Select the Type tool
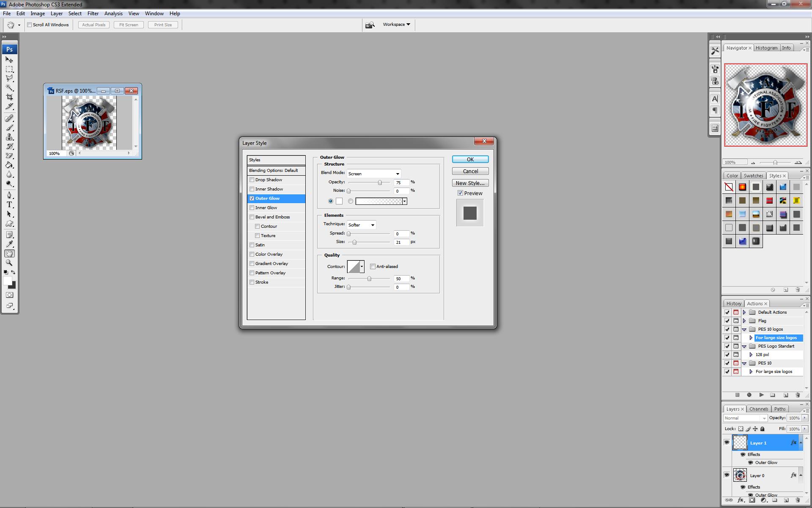The height and width of the screenshot is (508, 812). (9, 204)
